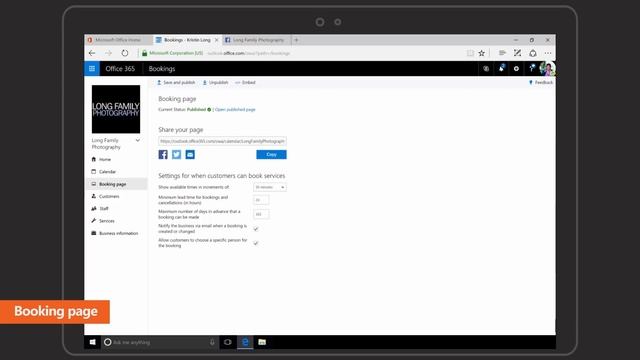This screenshot has width=640, height=360.
Task: Click the Cortana Ask me anything box
Action: tap(159, 342)
